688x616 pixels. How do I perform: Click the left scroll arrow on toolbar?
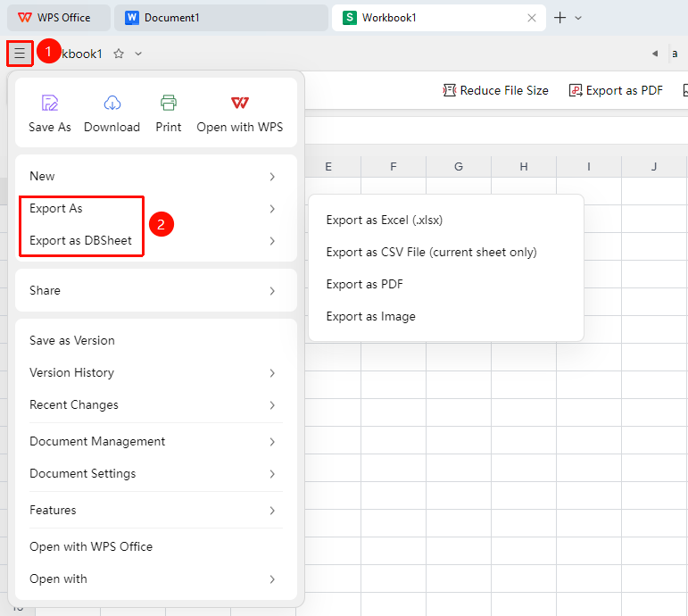click(x=655, y=54)
